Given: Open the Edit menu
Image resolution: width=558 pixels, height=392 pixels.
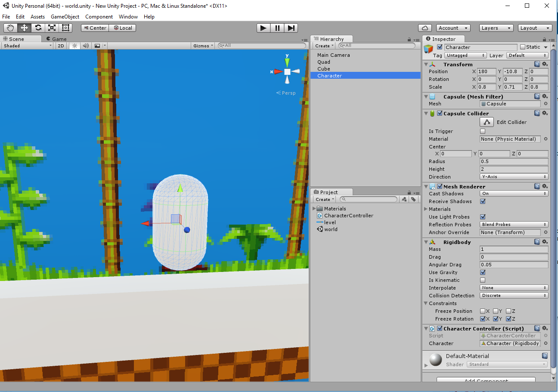Looking at the screenshot, I should coord(20,17).
